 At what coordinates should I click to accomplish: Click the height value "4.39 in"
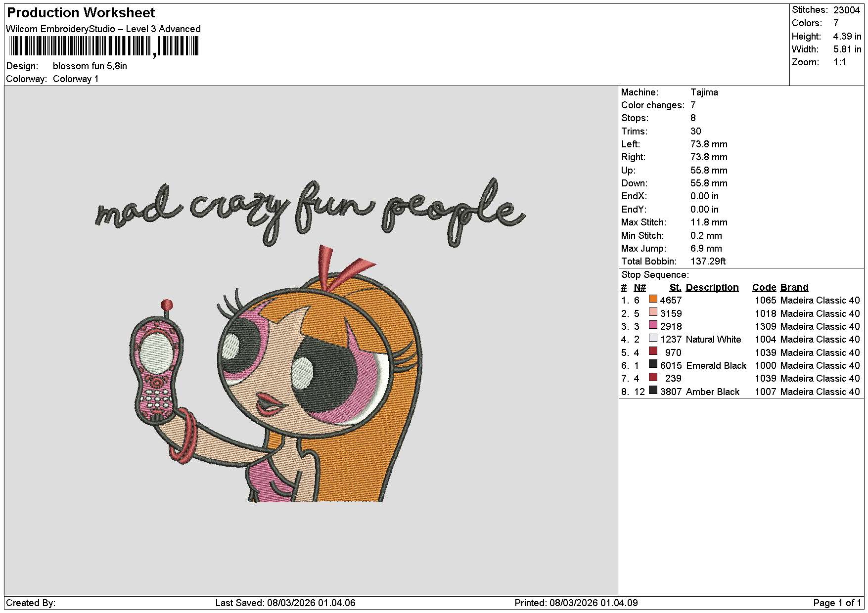[847, 37]
